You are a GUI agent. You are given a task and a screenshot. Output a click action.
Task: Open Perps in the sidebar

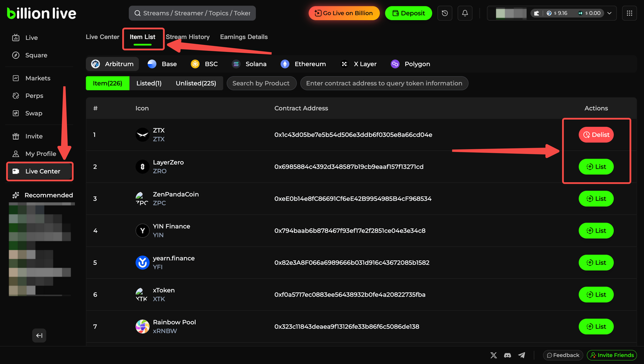(x=34, y=96)
